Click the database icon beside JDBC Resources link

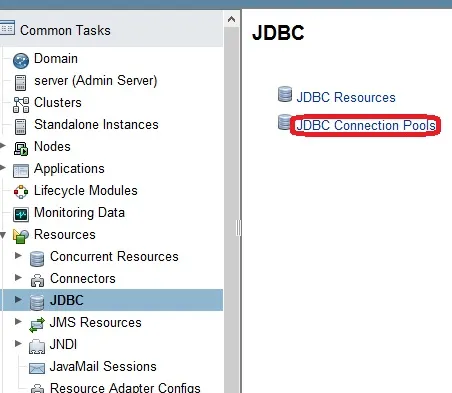285,94
